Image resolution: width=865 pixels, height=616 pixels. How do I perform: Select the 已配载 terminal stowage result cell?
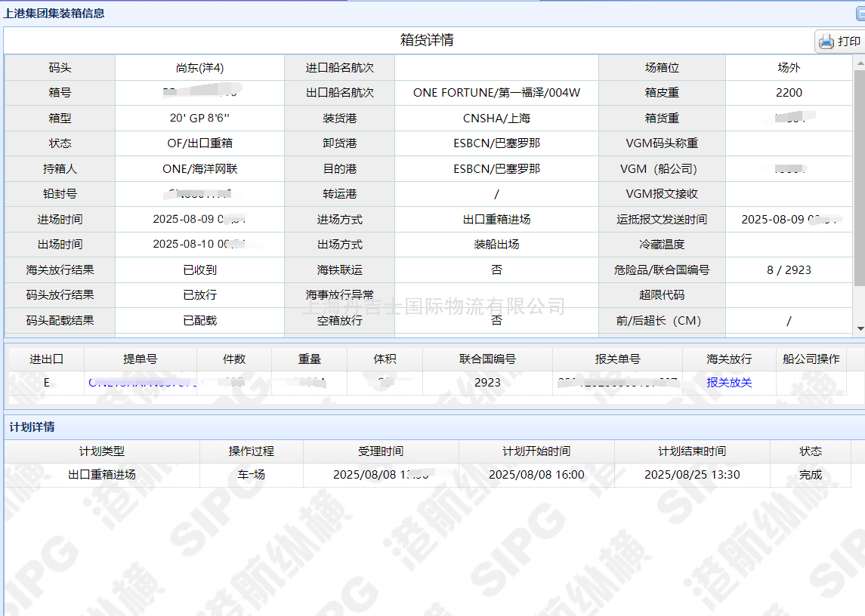tap(199, 321)
